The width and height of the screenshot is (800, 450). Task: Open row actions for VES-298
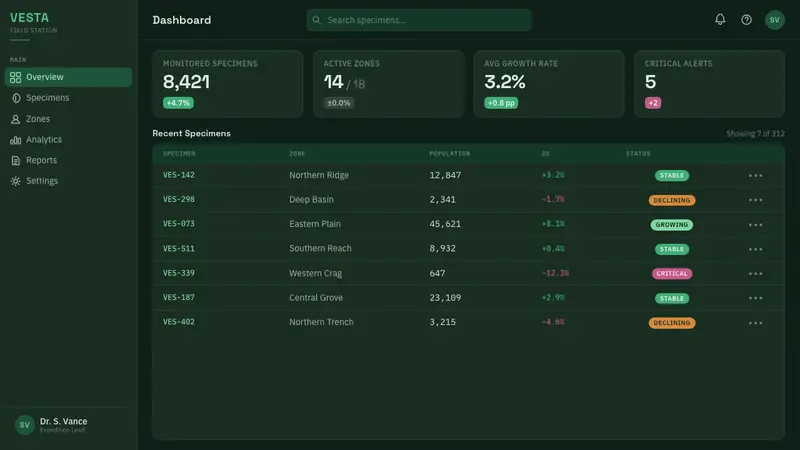(755, 200)
